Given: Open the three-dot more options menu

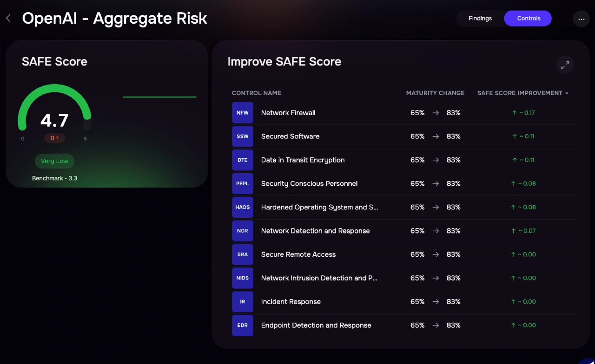Looking at the screenshot, I should point(581,19).
